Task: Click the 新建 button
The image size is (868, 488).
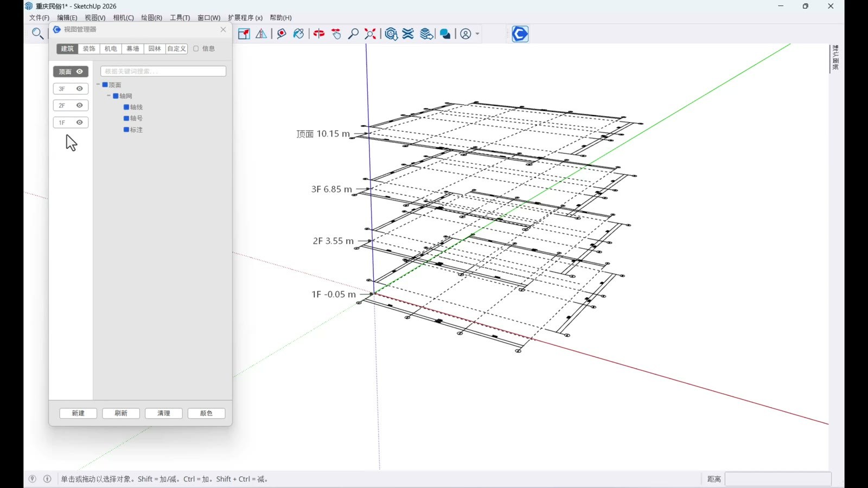Action: [78, 413]
